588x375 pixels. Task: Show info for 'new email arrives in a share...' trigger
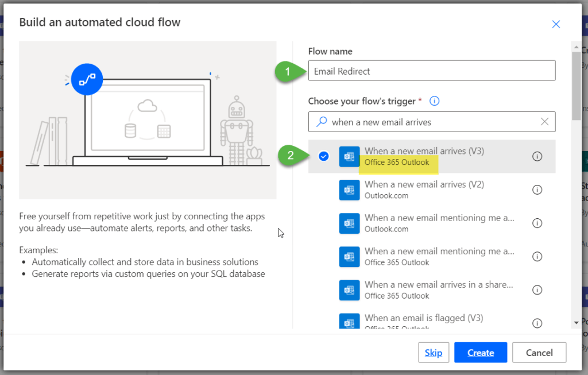pyautogui.click(x=537, y=290)
